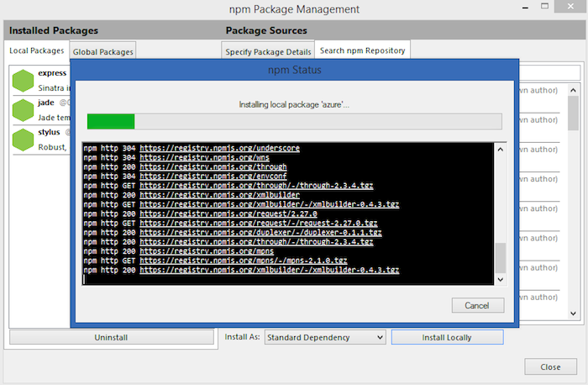Image resolution: width=588 pixels, height=385 pixels.
Task: Click the Install Locally button
Action: [447, 337]
